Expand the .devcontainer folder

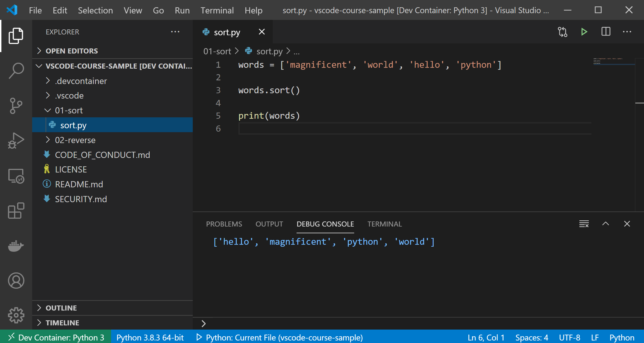[x=81, y=81]
